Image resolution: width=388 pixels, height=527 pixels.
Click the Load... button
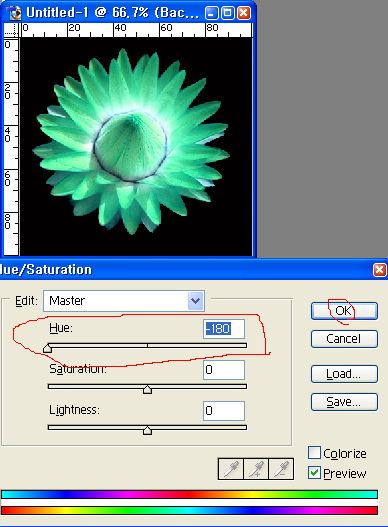344,374
